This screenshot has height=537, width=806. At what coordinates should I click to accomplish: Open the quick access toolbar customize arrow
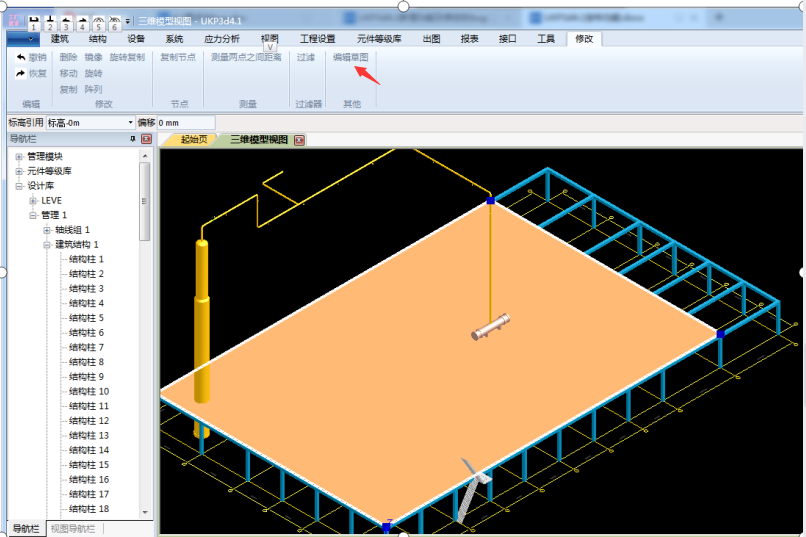point(128,21)
